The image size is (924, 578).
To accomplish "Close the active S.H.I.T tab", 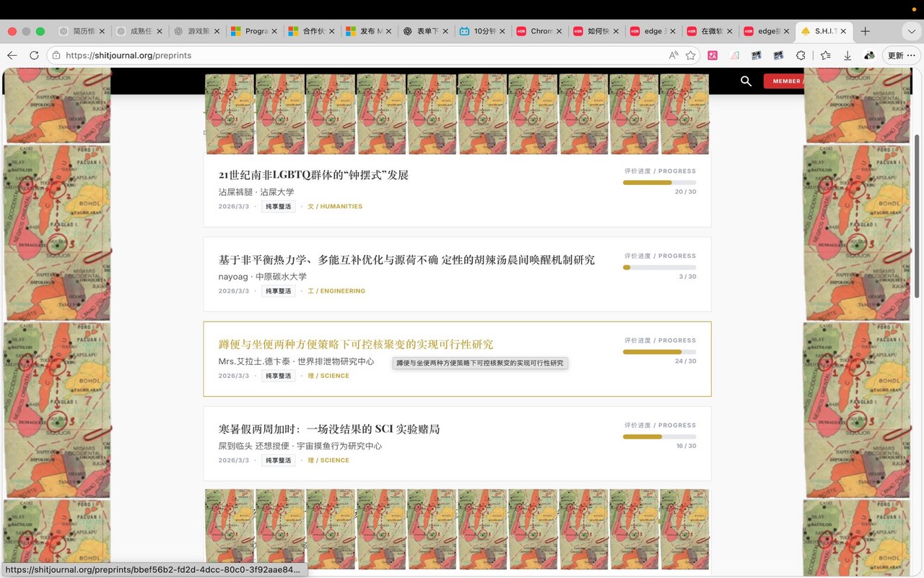I will tap(843, 31).
